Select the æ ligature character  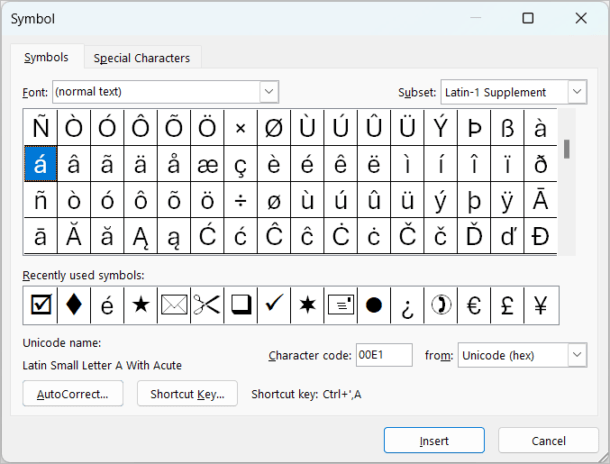[207, 164]
